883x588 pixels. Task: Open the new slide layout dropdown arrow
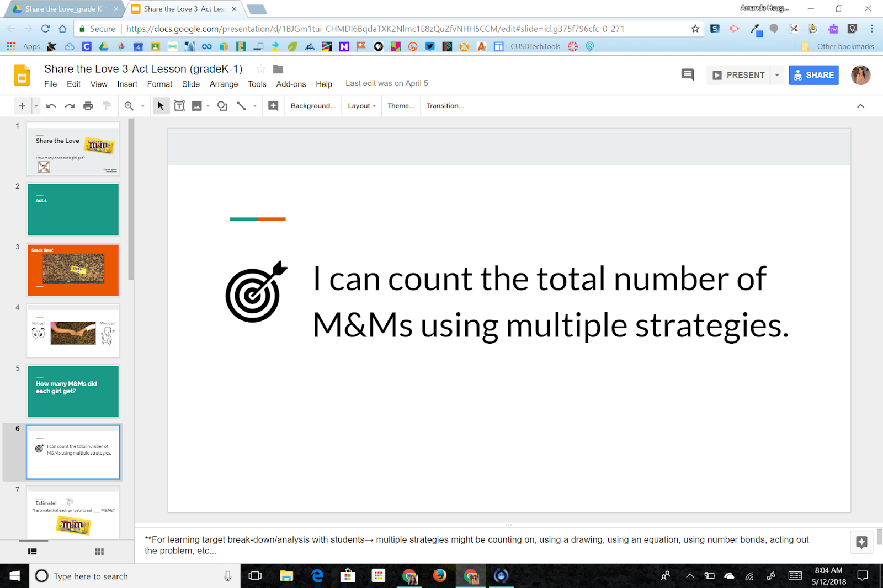point(36,106)
